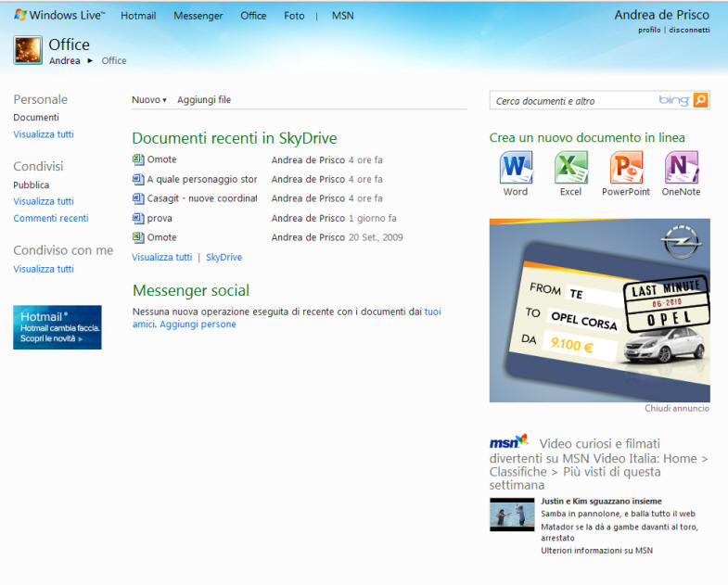Click the MSN butterfly logo

509,441
